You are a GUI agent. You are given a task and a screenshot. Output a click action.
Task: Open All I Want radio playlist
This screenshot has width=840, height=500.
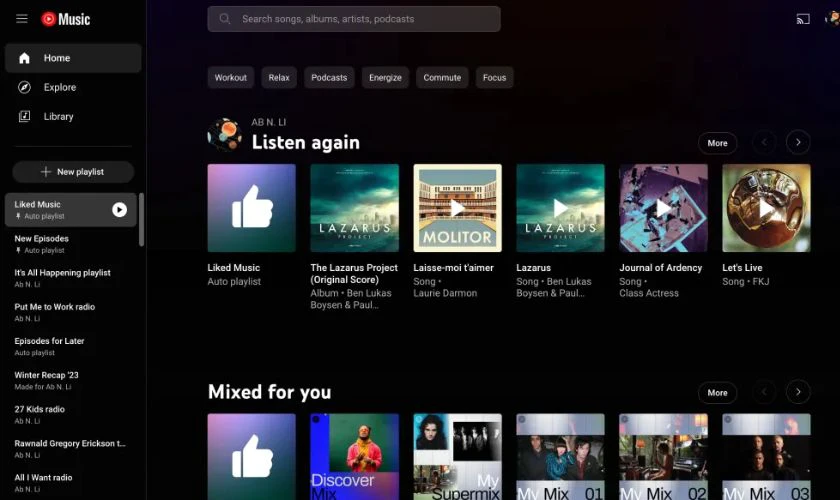71,483
